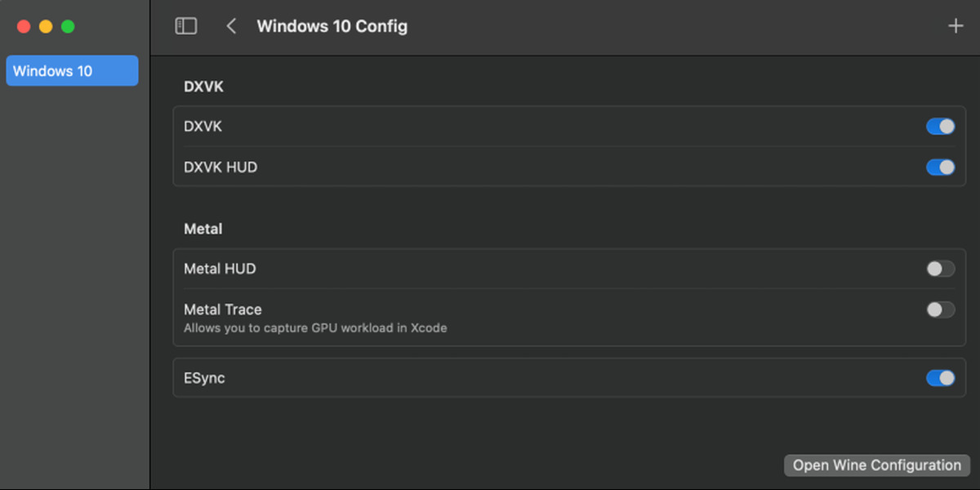Minimize window using yellow button
980x490 pixels.
[x=46, y=26]
